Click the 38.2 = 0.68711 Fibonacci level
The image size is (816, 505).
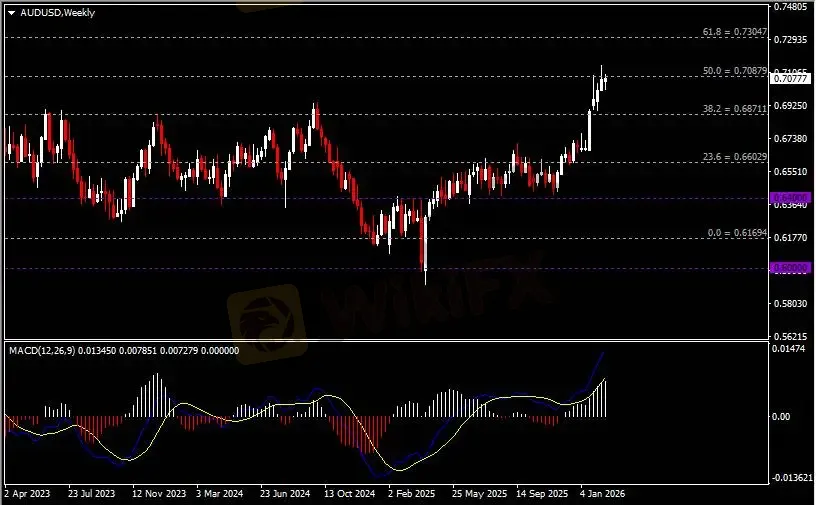[x=735, y=108]
